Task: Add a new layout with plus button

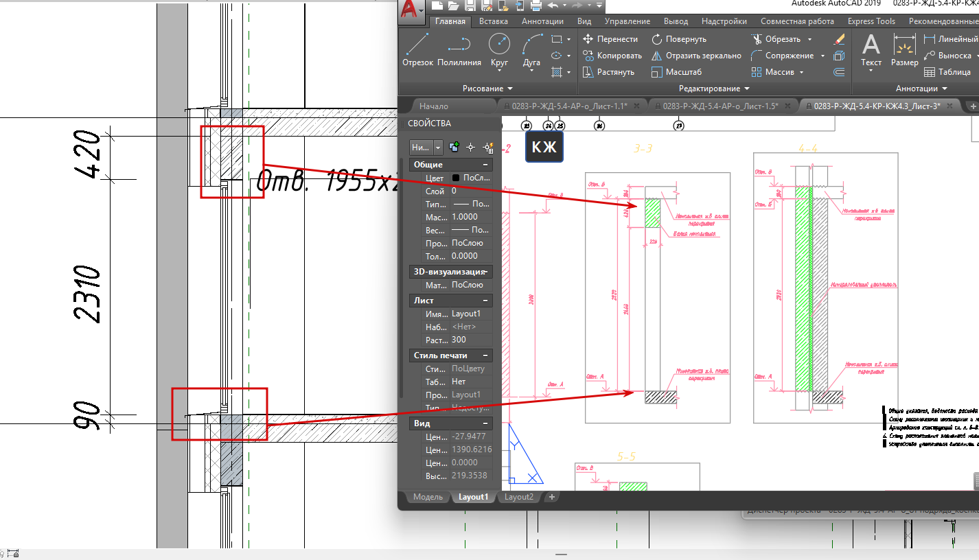Action: click(x=551, y=497)
